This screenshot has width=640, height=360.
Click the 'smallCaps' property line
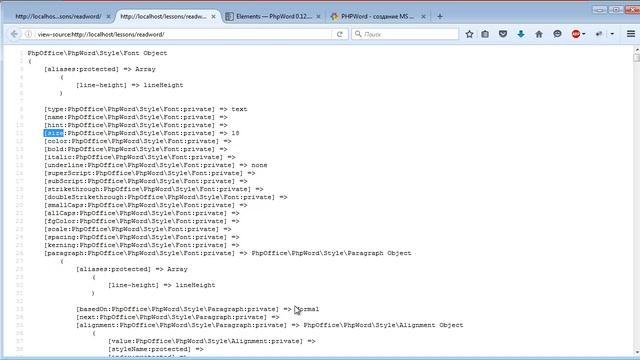click(x=146, y=205)
